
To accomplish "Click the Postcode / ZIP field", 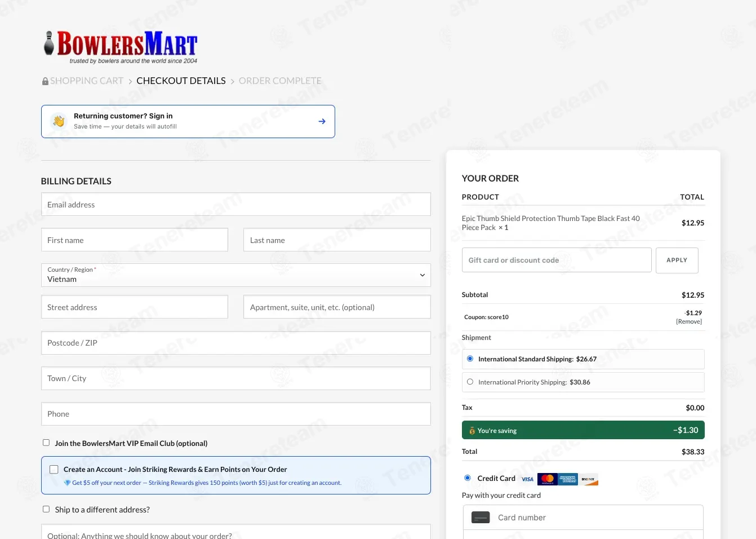I will point(236,343).
